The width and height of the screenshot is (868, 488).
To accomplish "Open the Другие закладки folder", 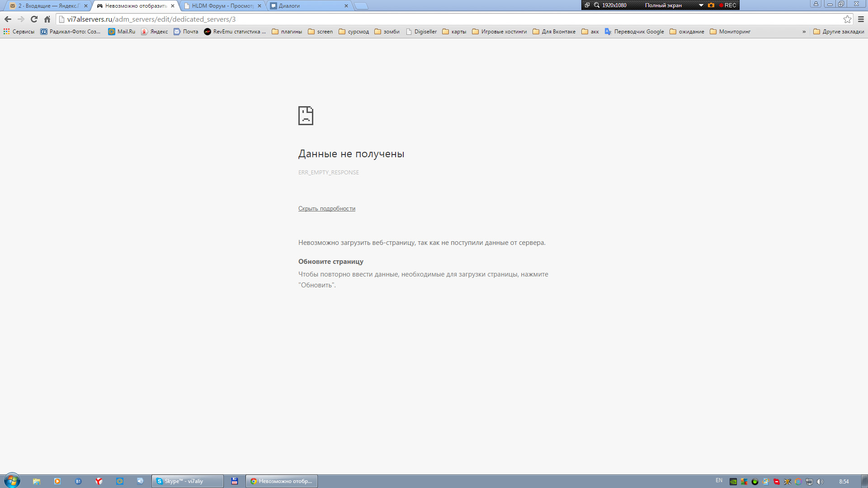I will (839, 32).
